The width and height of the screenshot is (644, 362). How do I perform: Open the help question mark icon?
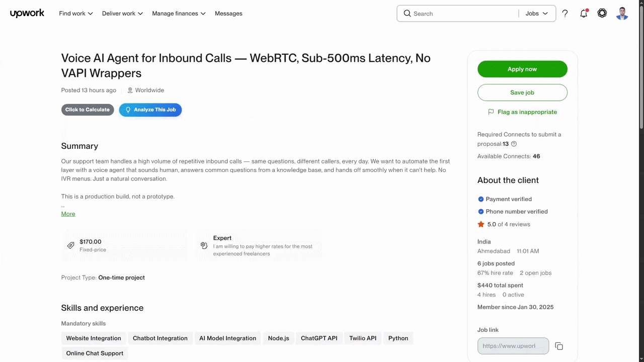(565, 14)
